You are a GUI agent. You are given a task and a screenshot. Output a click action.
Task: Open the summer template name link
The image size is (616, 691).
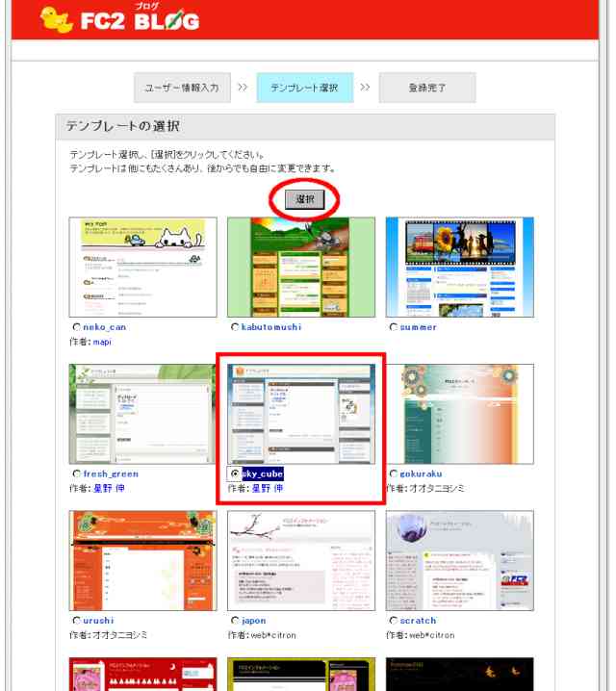click(418, 327)
